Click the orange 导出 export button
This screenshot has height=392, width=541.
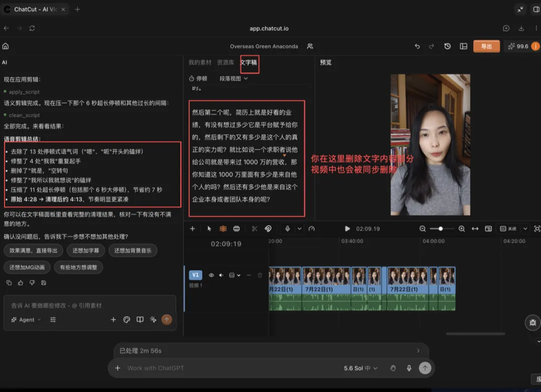[x=486, y=46]
